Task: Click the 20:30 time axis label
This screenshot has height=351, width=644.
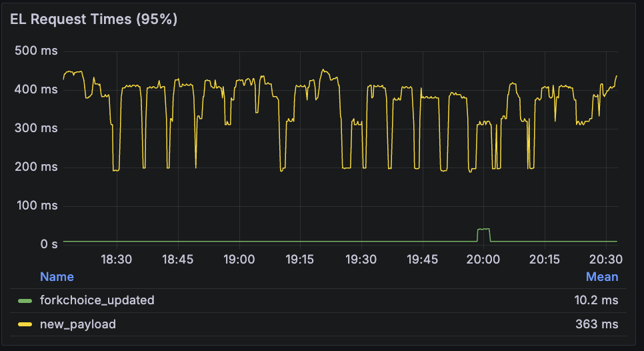Action: tap(605, 259)
